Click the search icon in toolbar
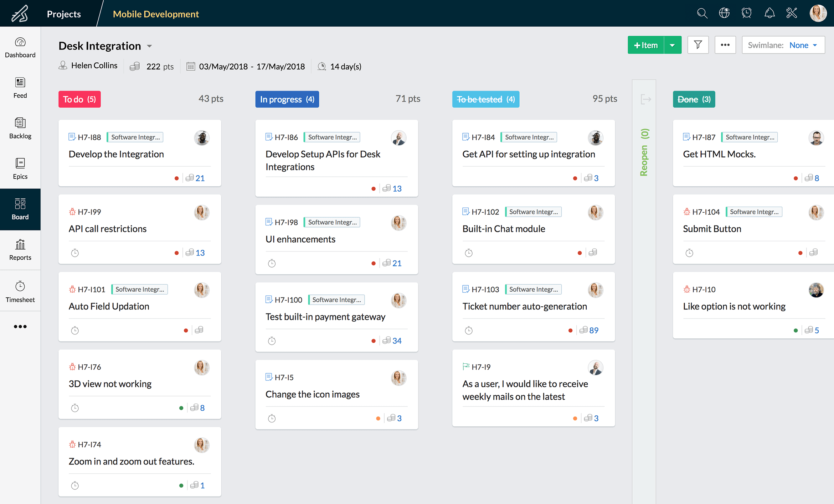This screenshot has width=834, height=504. (701, 13)
